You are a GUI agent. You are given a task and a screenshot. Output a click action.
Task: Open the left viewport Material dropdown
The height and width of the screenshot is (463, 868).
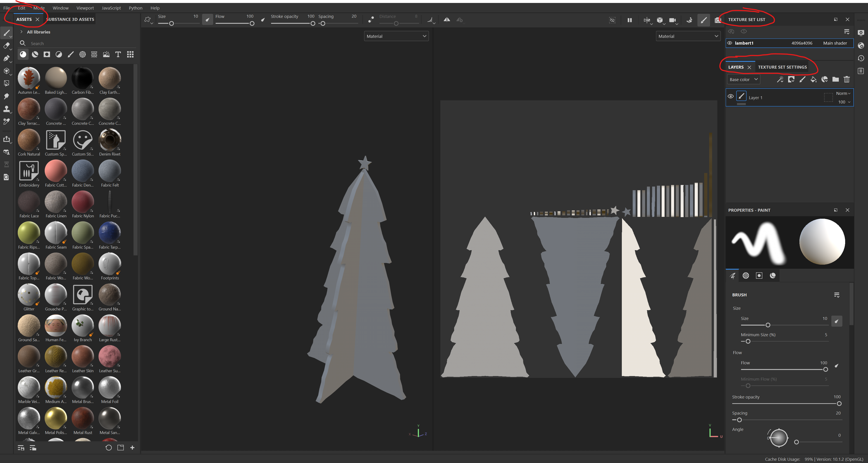click(x=396, y=36)
